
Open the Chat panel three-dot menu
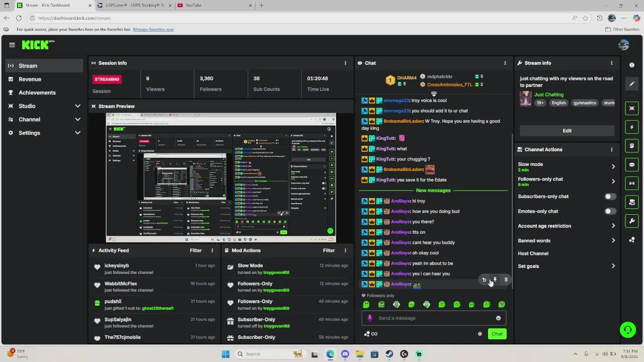[x=505, y=63]
